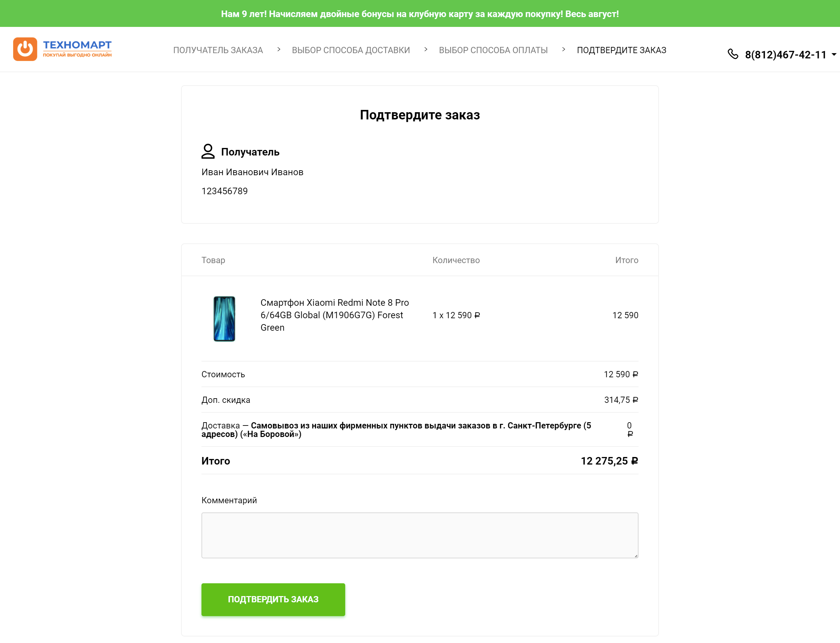Click recipient phone 123456789

[x=224, y=191]
